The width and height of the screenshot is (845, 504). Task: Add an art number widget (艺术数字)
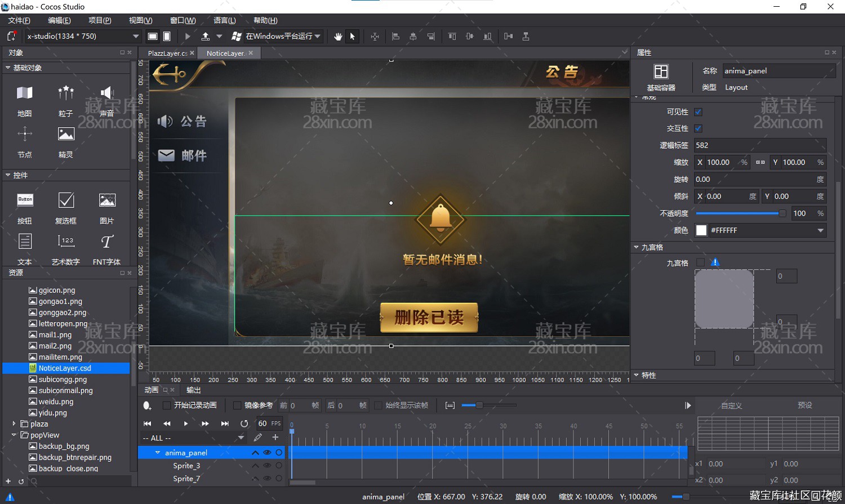(x=66, y=249)
